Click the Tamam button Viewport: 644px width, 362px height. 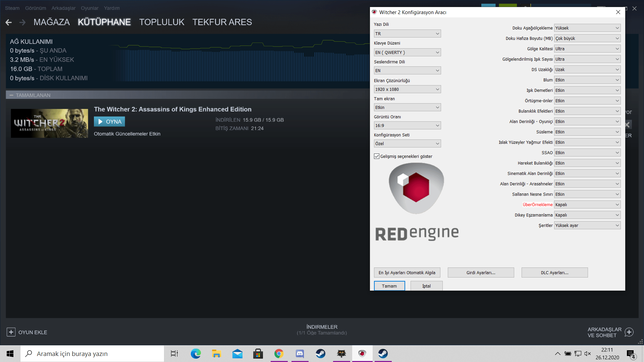[x=389, y=286]
